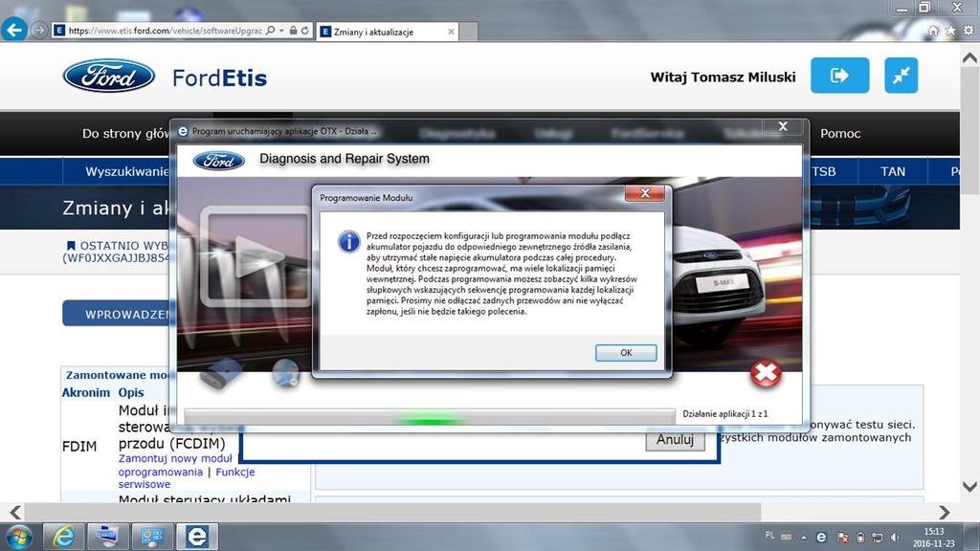Open Do strony głównej menu item
Screen dimensions: 980x551
pyautogui.click(x=125, y=134)
